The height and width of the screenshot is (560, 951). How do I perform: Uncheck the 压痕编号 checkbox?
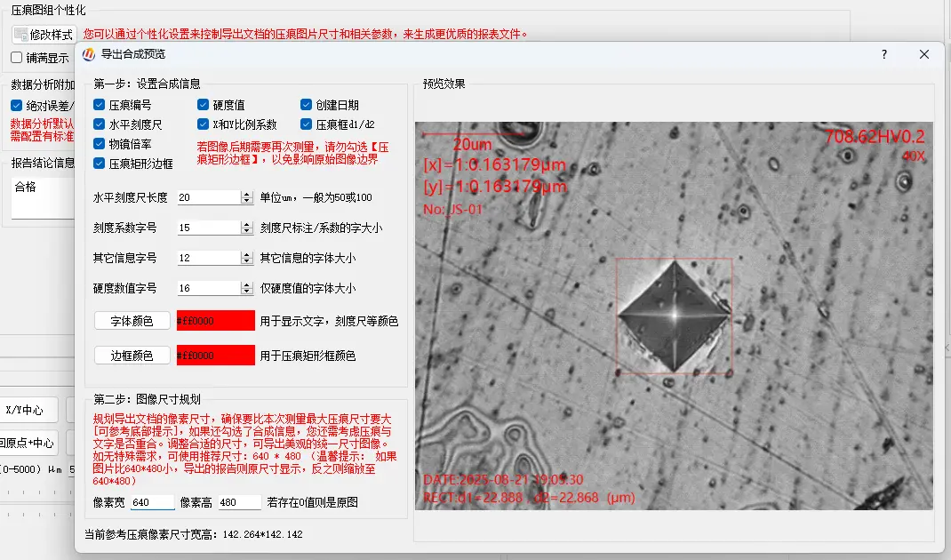point(100,105)
